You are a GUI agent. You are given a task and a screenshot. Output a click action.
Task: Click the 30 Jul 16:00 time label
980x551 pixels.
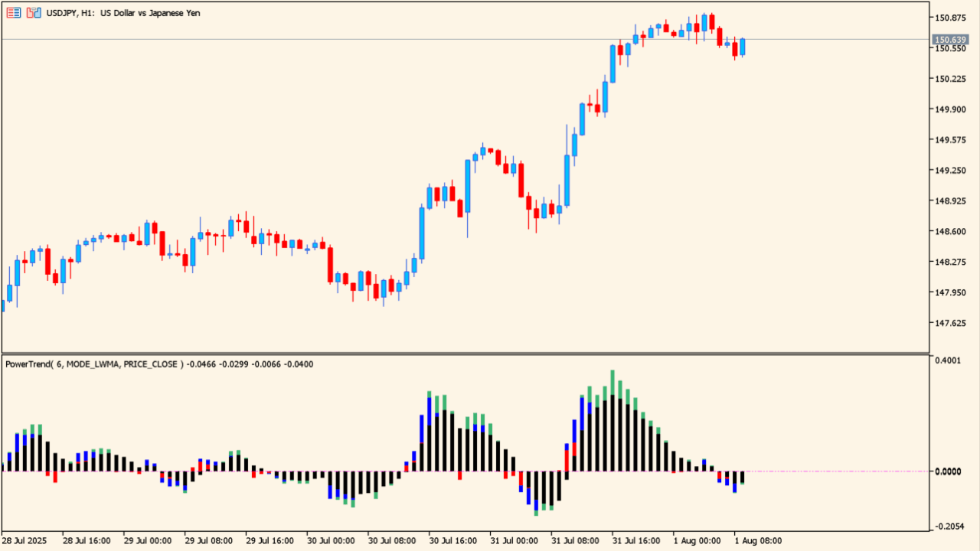[x=454, y=540]
